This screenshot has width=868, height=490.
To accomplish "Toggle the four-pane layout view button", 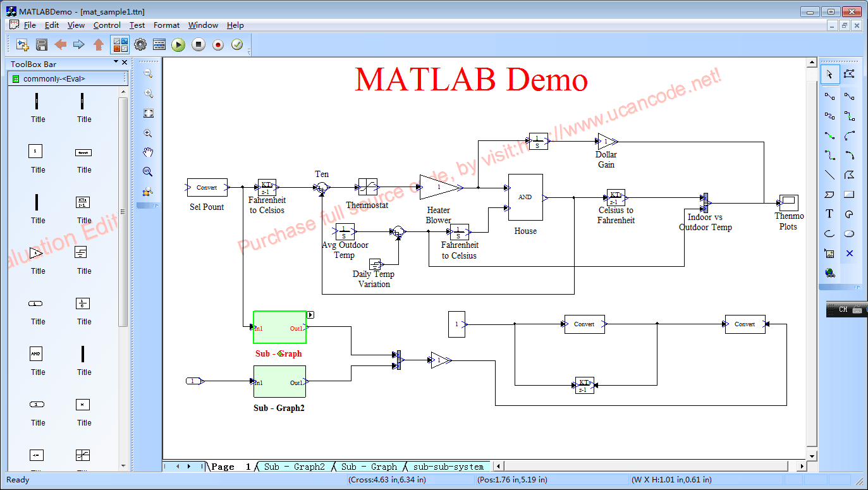I will [x=119, y=44].
